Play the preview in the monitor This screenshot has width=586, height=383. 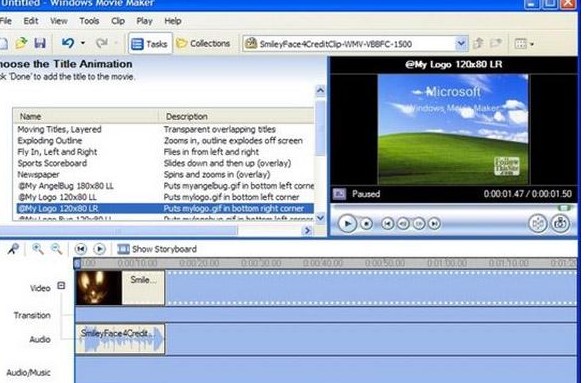tap(347, 223)
